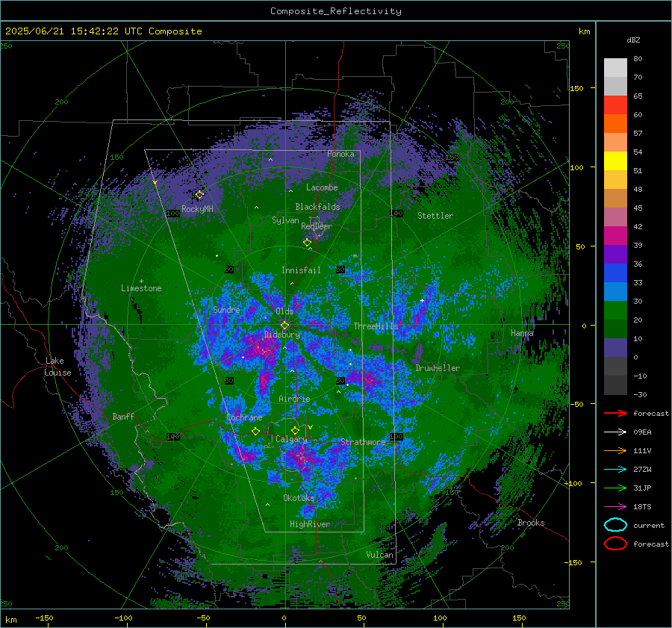The width and height of the screenshot is (672, 628).
Task: Click the Brooks city label
Action: coord(531,523)
